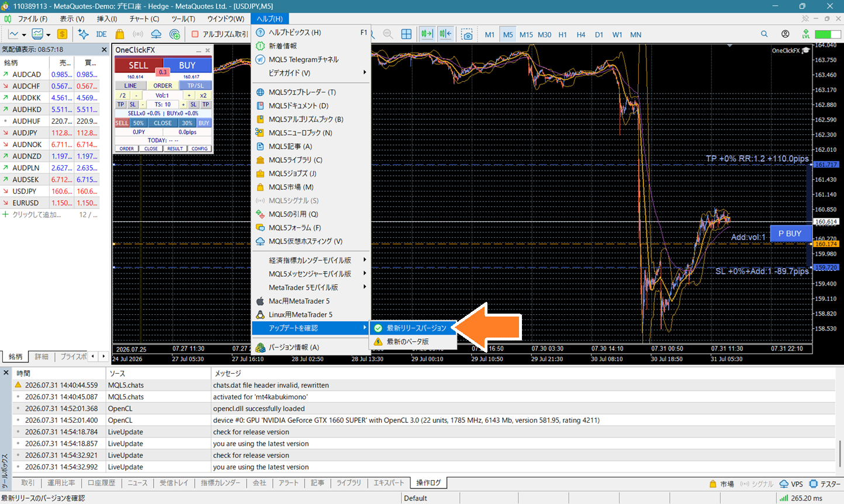The height and width of the screenshot is (504, 844).
Task: Click the line chart type toolbar icon
Action: pos(13,34)
